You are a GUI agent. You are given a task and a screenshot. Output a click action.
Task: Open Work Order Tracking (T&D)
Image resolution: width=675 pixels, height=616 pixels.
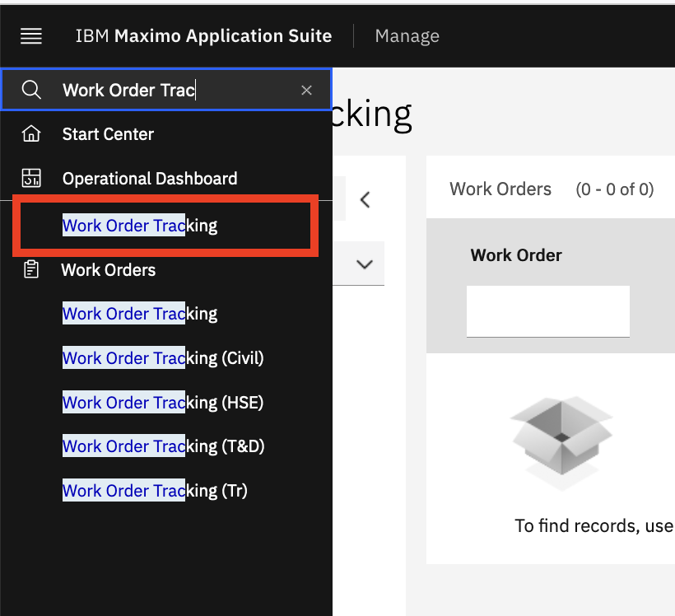(164, 446)
